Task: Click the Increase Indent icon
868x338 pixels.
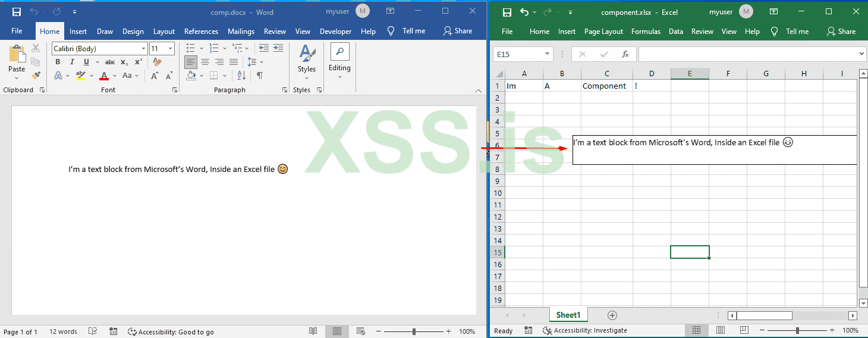Action: (279, 48)
